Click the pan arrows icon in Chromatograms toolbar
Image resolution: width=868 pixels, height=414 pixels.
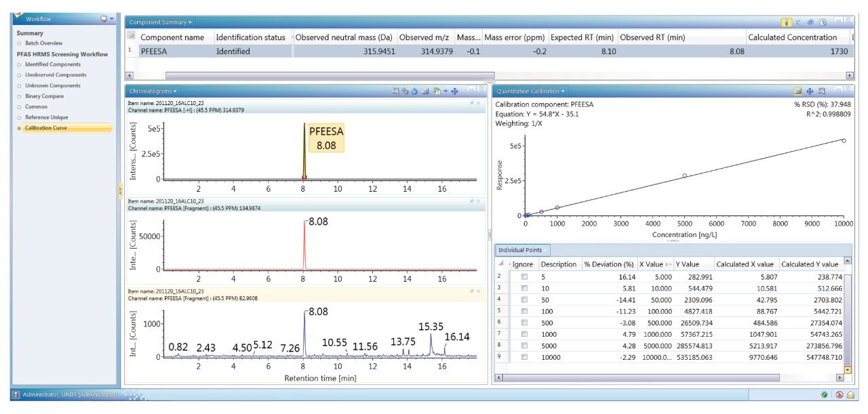pos(455,91)
